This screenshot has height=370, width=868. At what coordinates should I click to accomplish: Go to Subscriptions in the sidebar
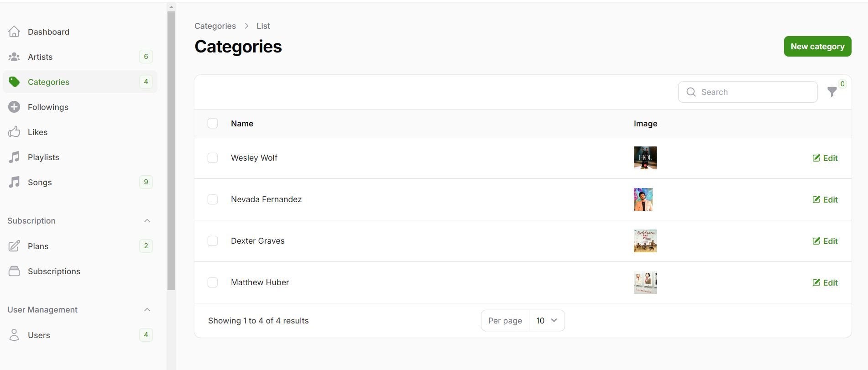(54, 271)
